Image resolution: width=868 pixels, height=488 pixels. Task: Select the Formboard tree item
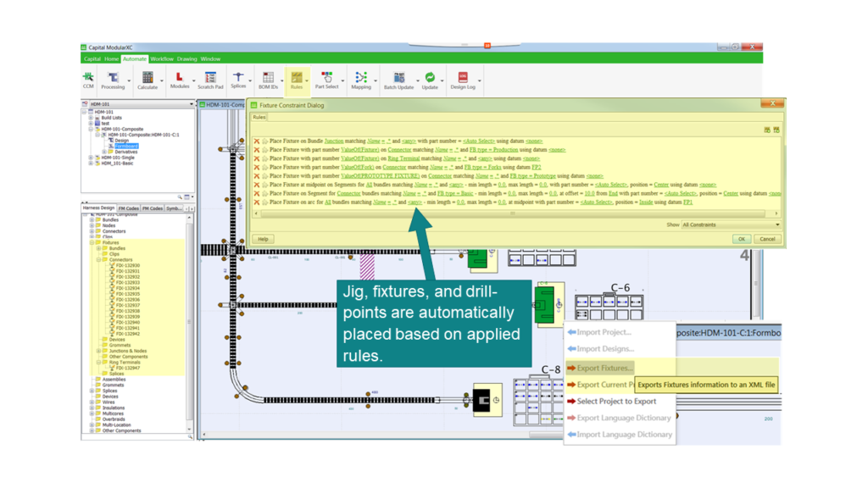(127, 146)
